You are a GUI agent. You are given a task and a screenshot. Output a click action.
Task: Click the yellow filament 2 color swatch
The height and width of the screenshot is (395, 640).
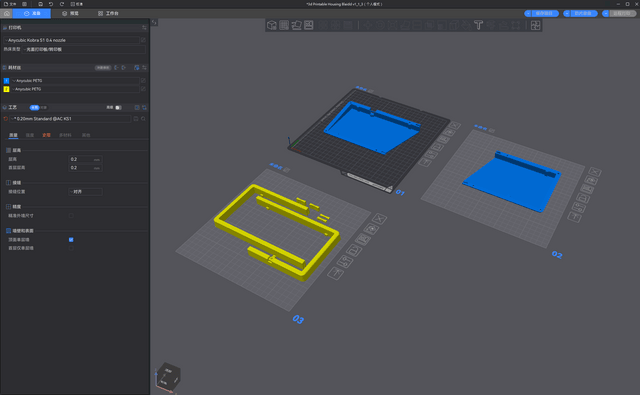point(7,89)
